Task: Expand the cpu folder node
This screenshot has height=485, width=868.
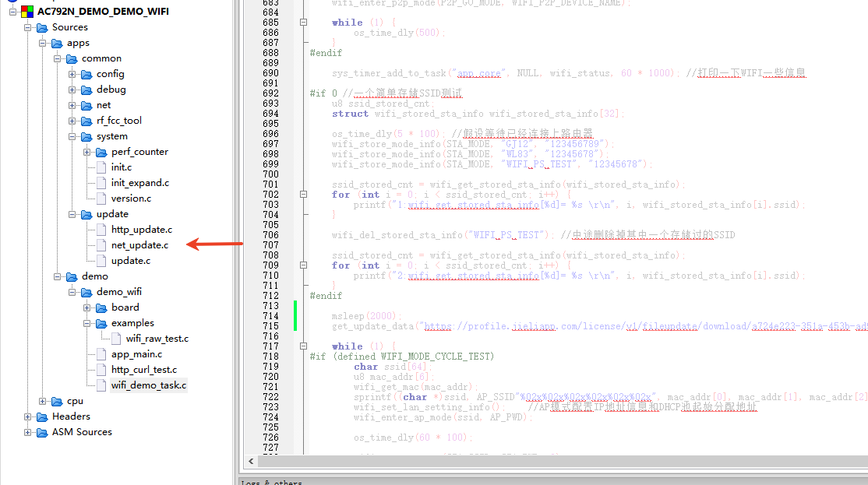Action: (43, 401)
